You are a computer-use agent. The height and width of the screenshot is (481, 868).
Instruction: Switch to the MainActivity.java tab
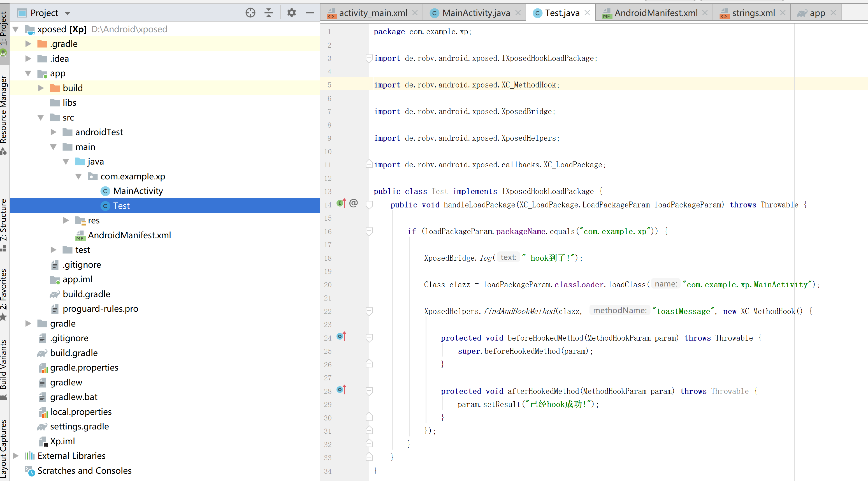pos(475,13)
